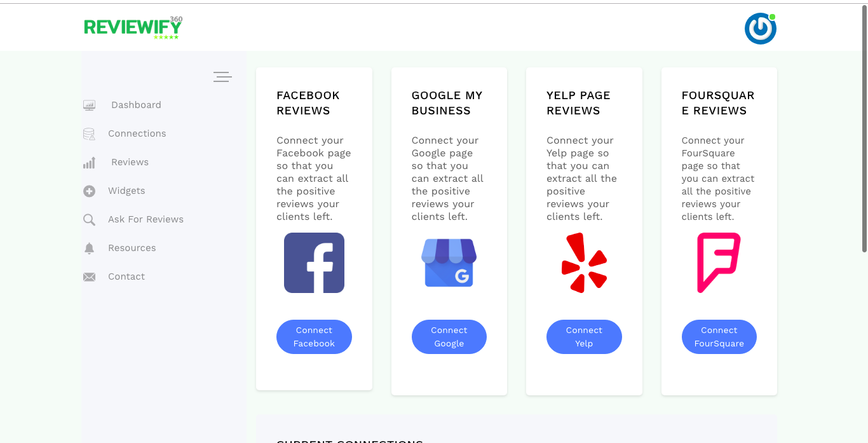Click the Dashboard monitor icon
Viewport: 868px width, 443px height.
click(89, 106)
